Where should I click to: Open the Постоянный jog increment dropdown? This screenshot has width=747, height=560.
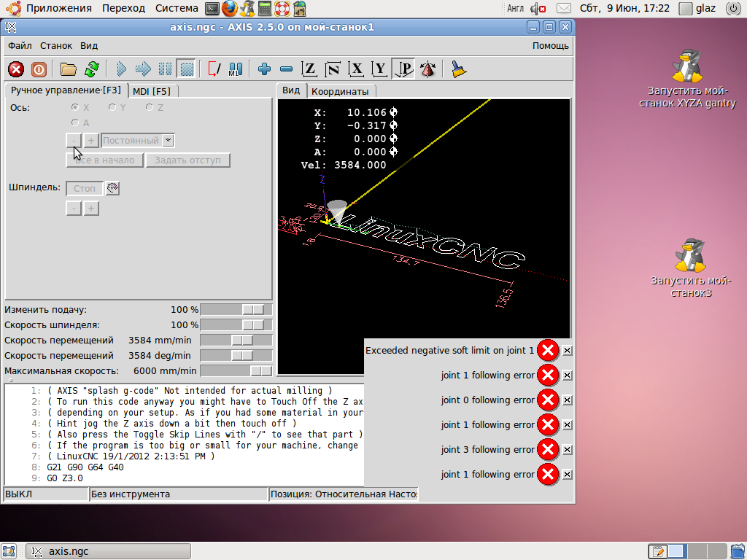click(x=167, y=141)
